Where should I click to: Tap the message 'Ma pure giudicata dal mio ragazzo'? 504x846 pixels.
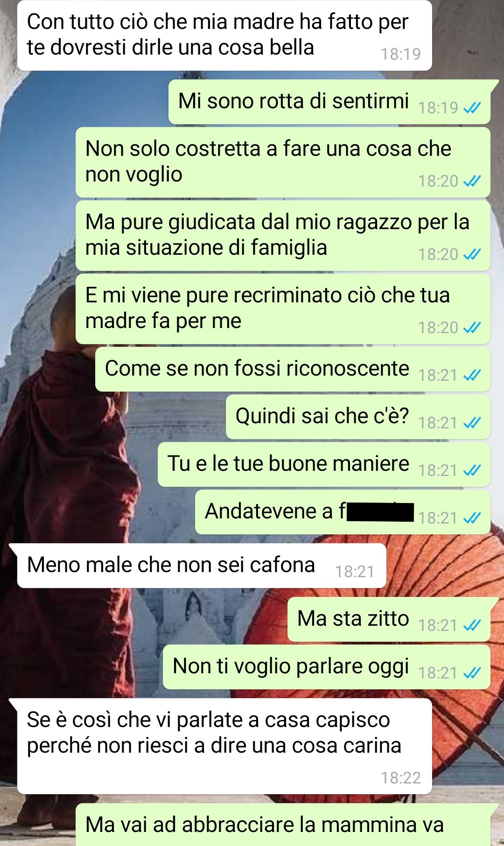283,236
